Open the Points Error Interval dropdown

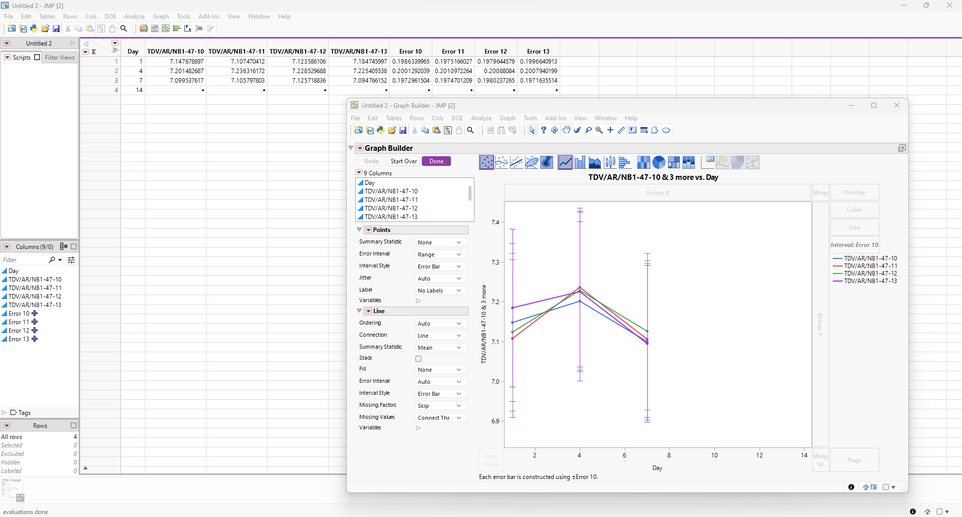point(440,254)
